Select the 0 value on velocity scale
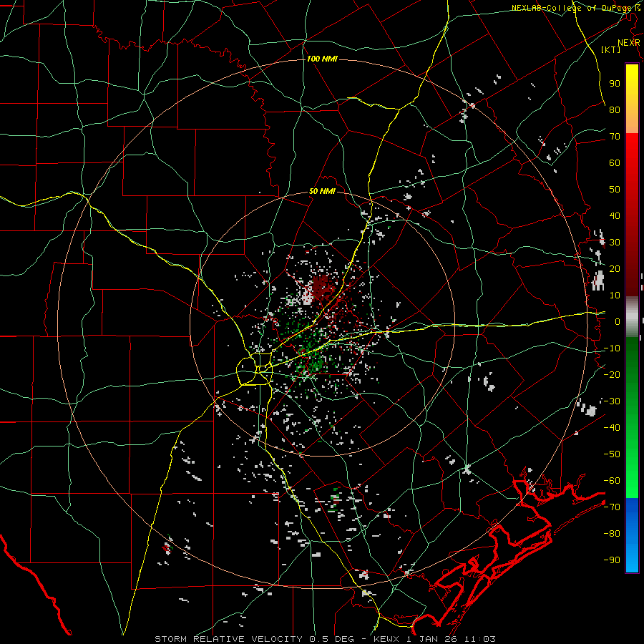Viewport: 644px width, 644px height. tap(618, 321)
